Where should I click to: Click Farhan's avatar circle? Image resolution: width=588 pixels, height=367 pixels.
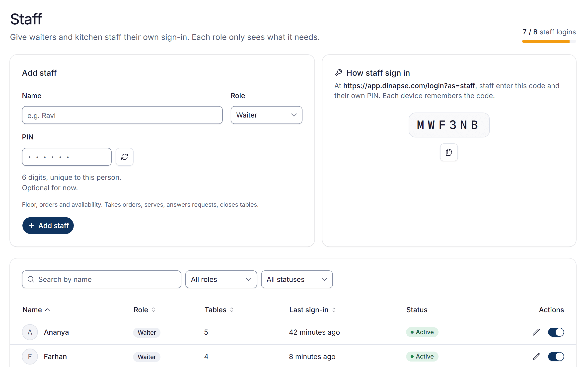coord(30,357)
